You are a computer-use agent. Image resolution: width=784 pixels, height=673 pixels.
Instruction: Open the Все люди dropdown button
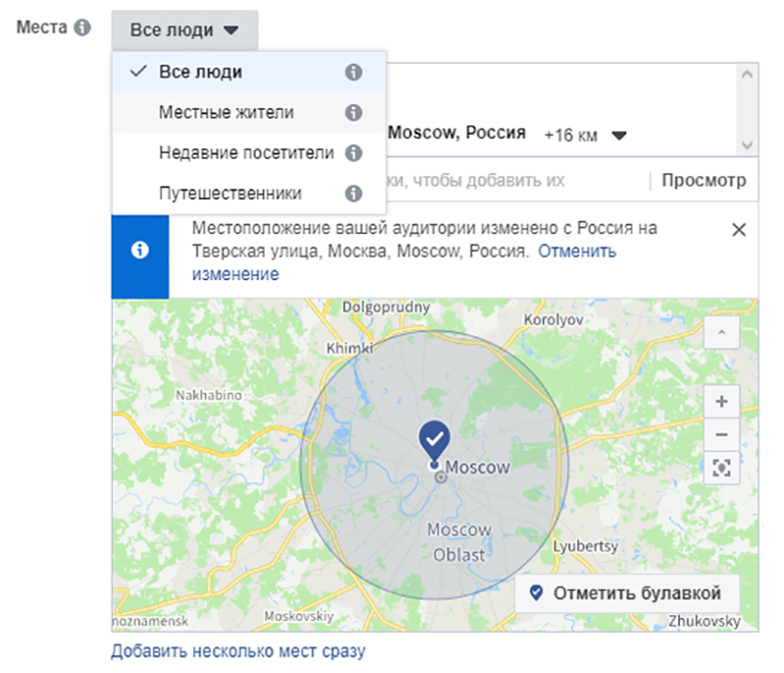click(x=184, y=30)
